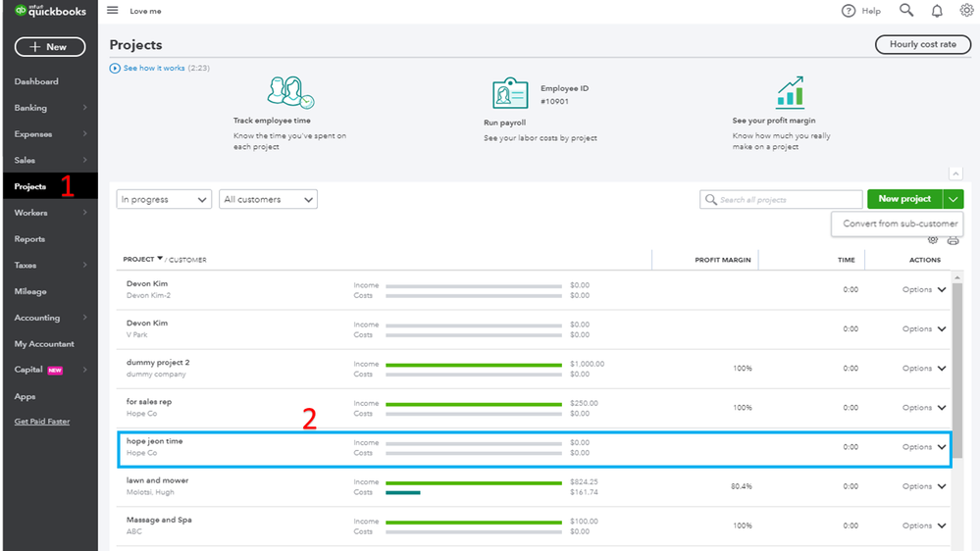
Task: Collapse the info banner with up chevron
Action: point(955,174)
